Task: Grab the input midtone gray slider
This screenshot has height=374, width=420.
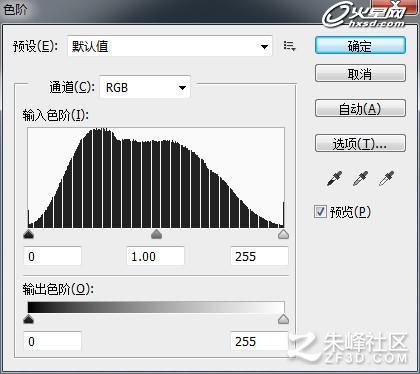Action: tap(156, 234)
